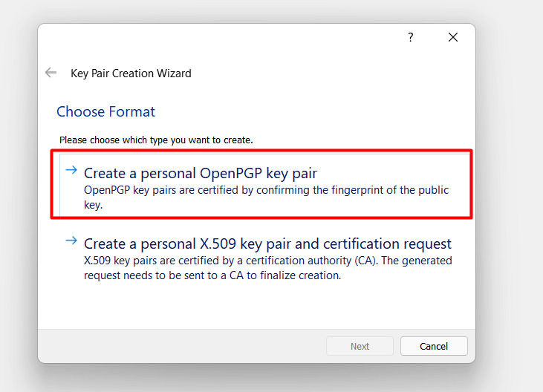Click the Key Pair Creation Wizard title text

coord(131,73)
